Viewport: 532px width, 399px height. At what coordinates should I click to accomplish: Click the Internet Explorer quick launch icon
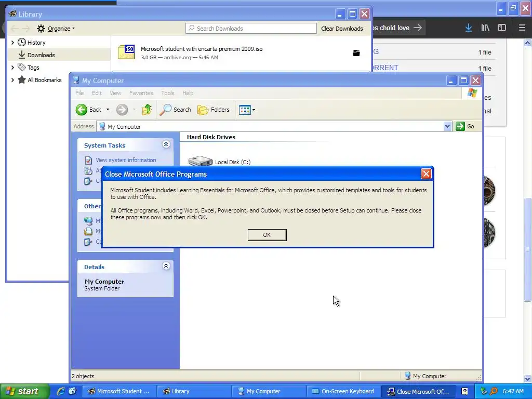point(61,391)
